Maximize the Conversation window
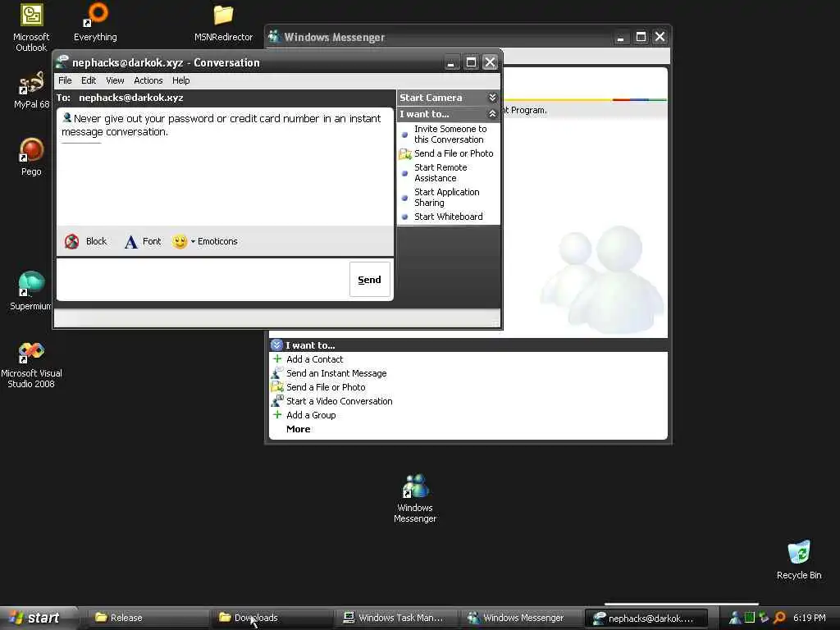Image resolution: width=840 pixels, height=630 pixels. point(471,62)
